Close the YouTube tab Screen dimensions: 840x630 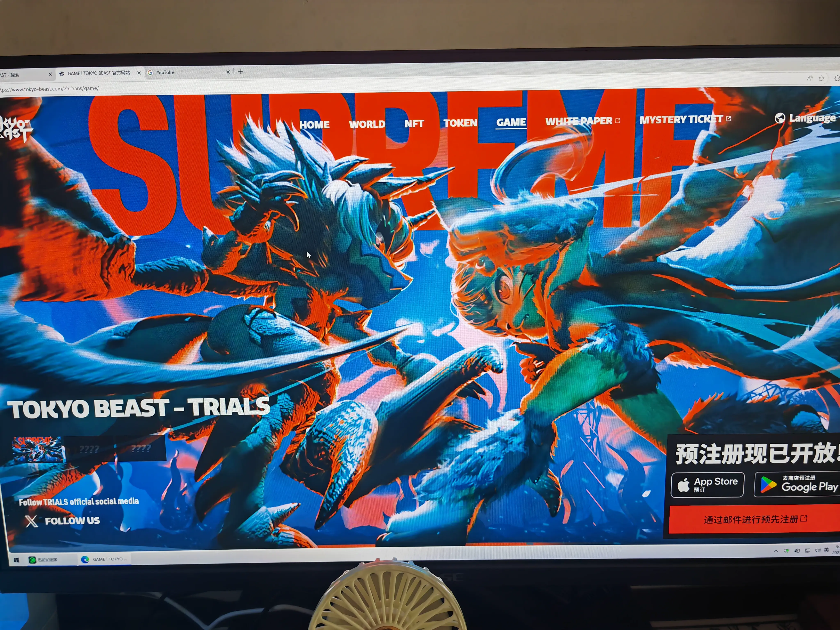228,72
